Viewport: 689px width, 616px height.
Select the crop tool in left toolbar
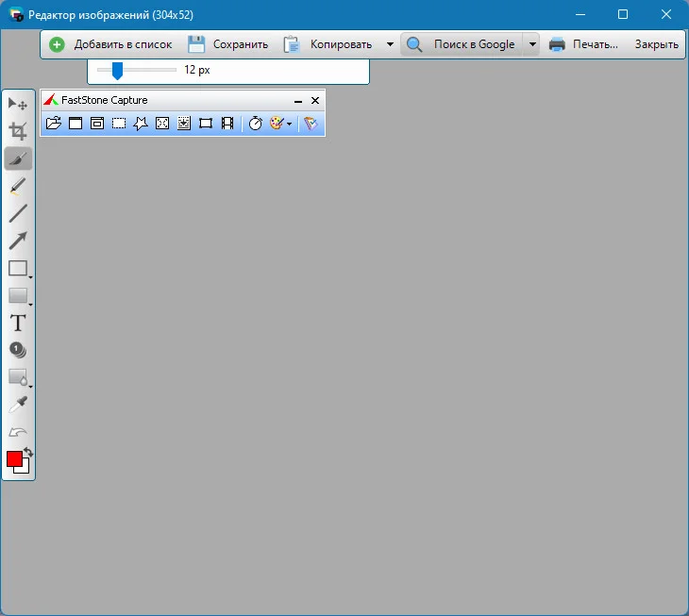18,131
